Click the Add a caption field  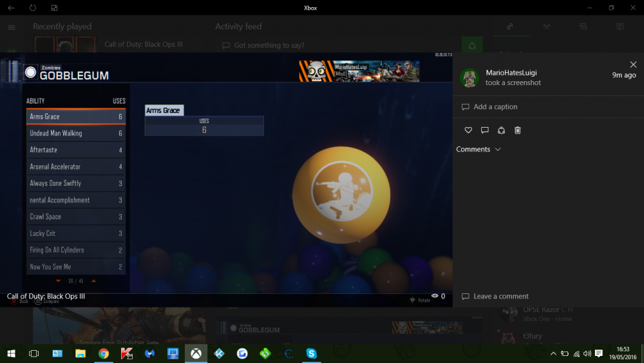click(495, 107)
